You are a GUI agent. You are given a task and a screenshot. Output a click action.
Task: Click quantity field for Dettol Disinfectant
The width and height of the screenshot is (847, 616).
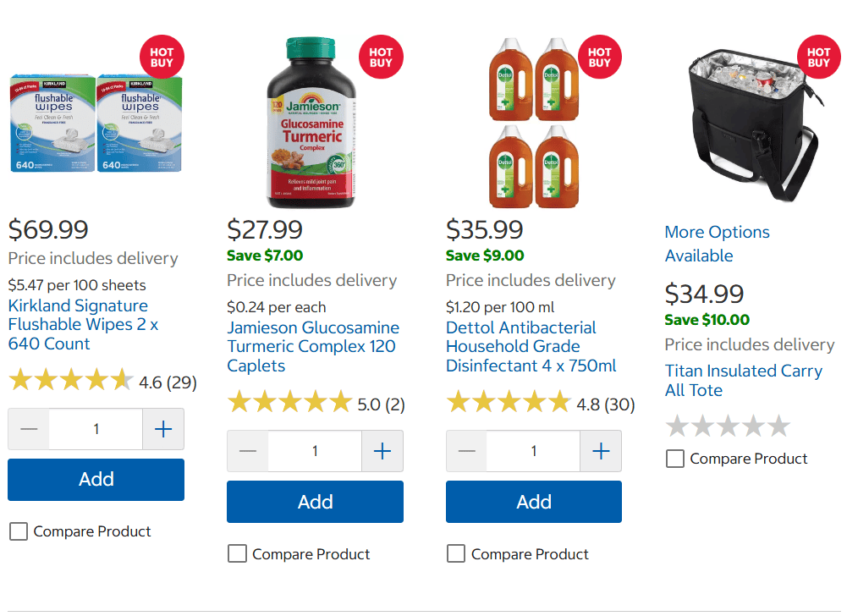pos(533,451)
